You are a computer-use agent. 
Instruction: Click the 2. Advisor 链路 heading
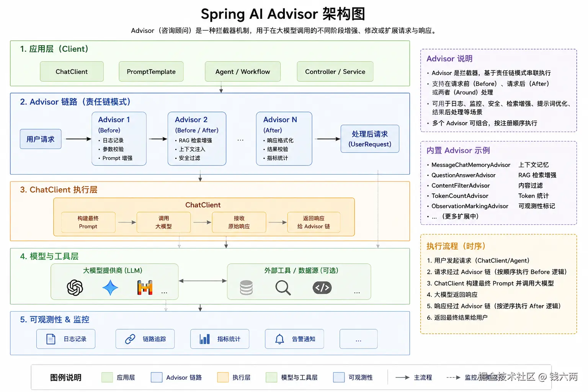pos(75,102)
